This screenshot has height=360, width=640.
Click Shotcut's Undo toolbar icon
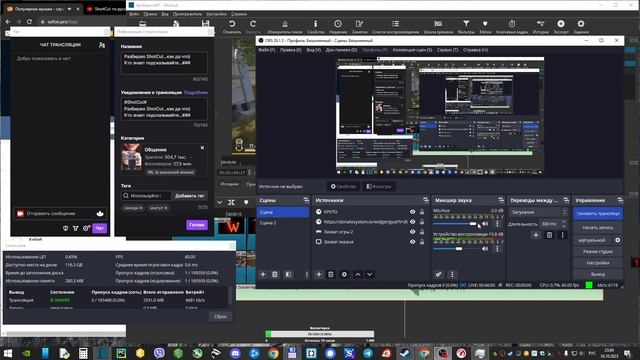tap(232, 24)
